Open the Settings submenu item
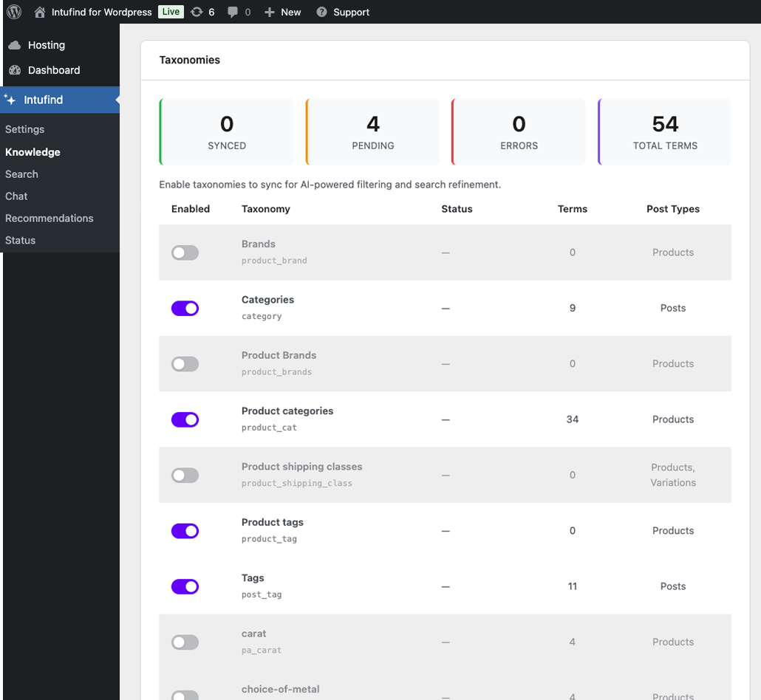Image resolution: width=761 pixels, height=700 pixels. (x=24, y=128)
